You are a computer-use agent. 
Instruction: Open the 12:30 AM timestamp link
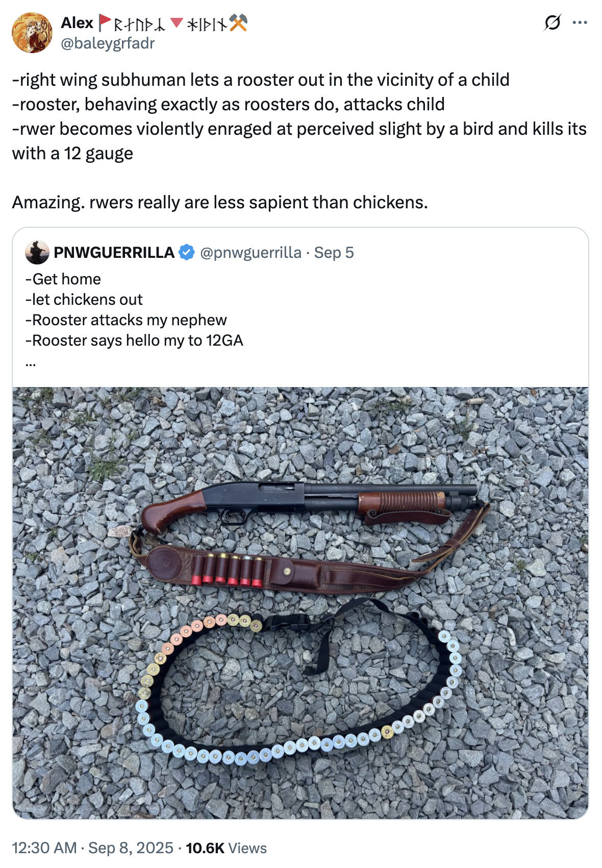coord(44,848)
